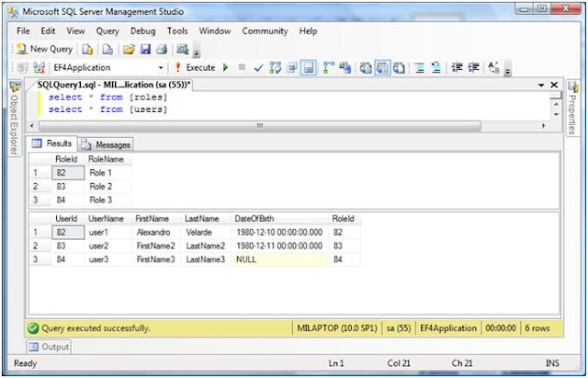Click the second new query type icon

(107, 49)
